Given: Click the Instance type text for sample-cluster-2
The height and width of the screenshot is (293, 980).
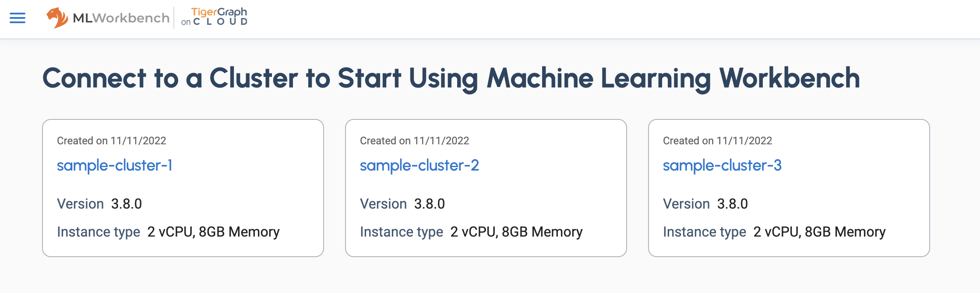Looking at the screenshot, I should point(402,232).
